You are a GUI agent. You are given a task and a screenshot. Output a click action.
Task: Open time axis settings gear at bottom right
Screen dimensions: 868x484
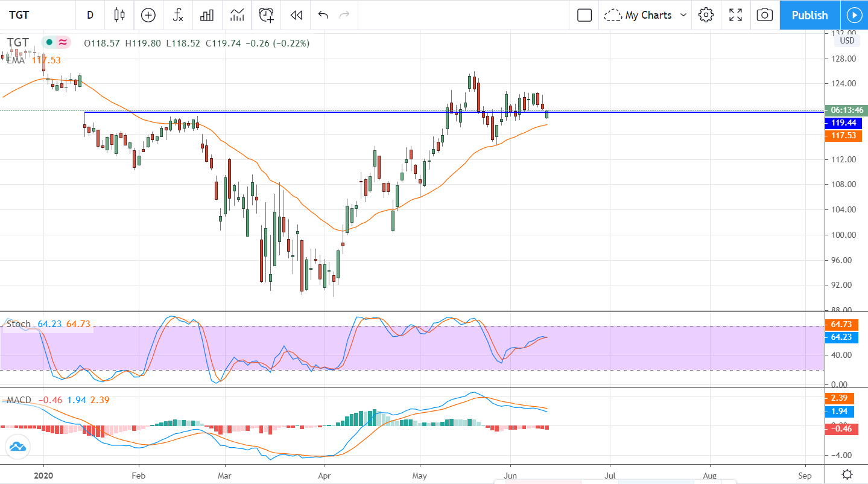click(847, 474)
